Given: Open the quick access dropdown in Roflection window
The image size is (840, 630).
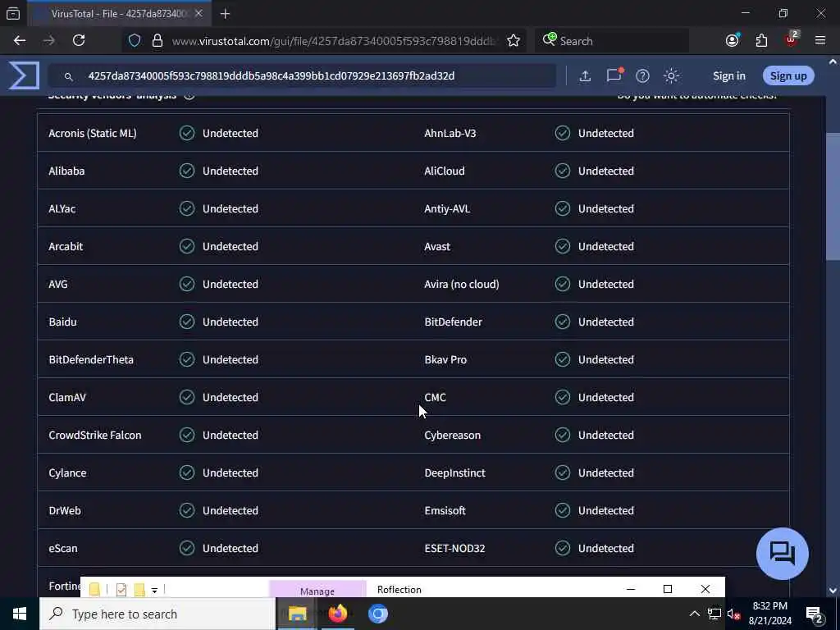Looking at the screenshot, I should (154, 591).
